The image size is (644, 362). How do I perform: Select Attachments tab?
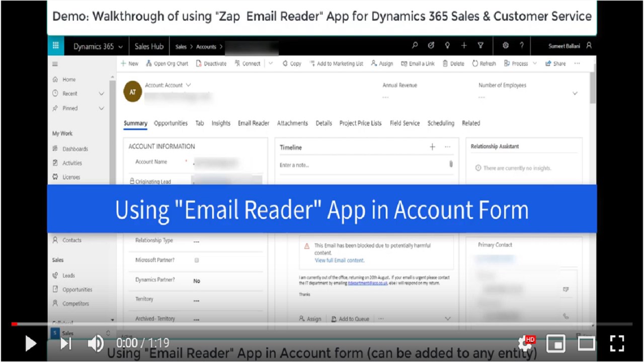click(x=292, y=123)
